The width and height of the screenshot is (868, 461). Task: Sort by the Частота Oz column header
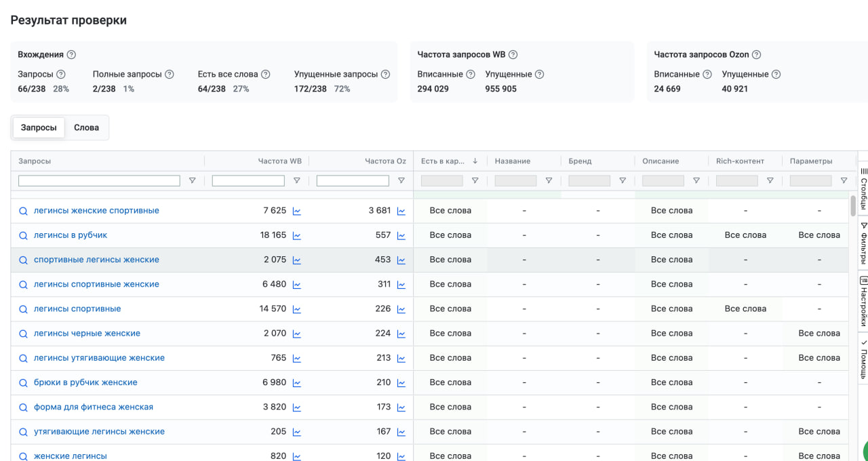pyautogui.click(x=385, y=161)
